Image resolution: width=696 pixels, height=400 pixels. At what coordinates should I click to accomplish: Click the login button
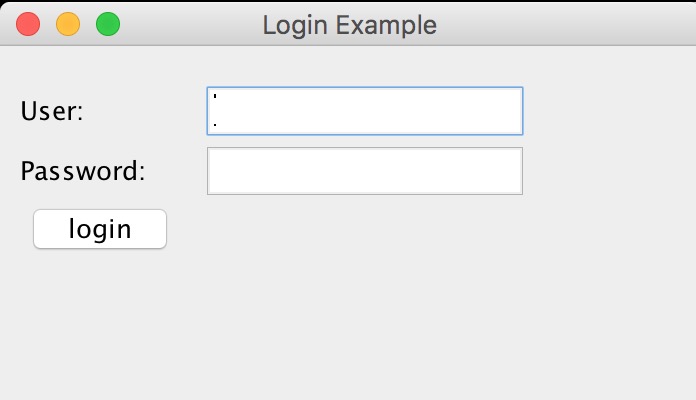(100, 229)
